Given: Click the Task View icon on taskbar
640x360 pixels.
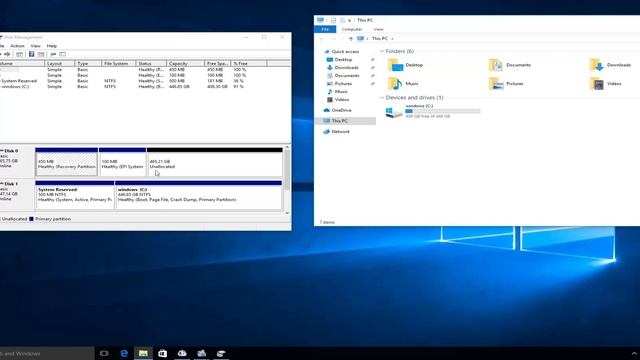Looking at the screenshot, I should 104,353.
